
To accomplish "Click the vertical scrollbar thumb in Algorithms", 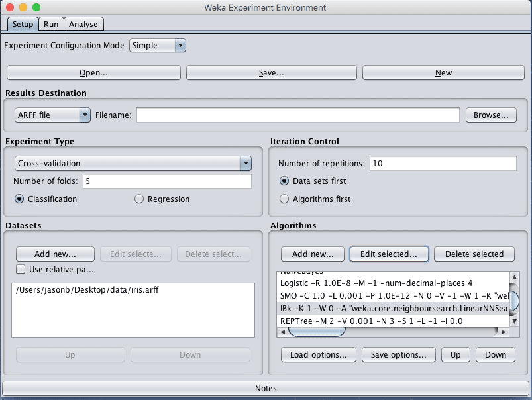I will [515, 301].
